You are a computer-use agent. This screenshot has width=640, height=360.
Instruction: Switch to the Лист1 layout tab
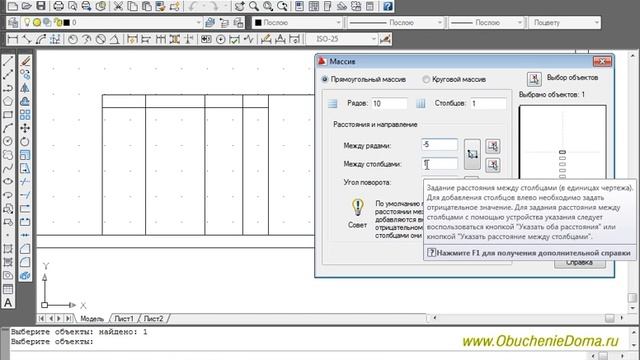pyautogui.click(x=124, y=318)
